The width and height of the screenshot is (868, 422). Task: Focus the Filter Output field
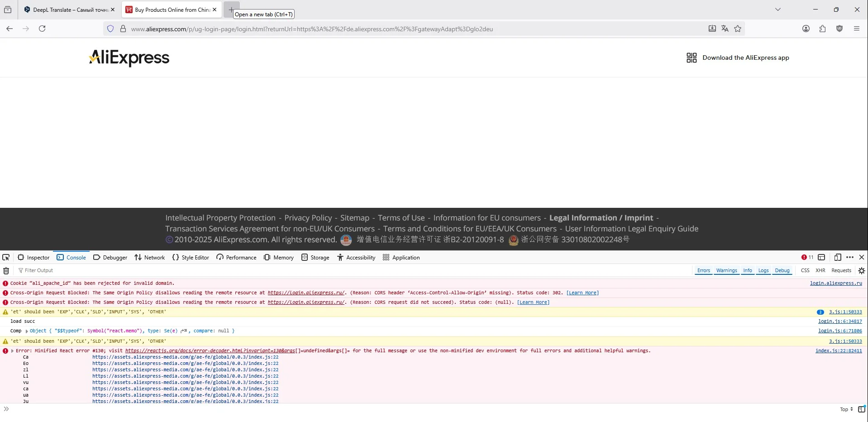[x=353, y=270]
